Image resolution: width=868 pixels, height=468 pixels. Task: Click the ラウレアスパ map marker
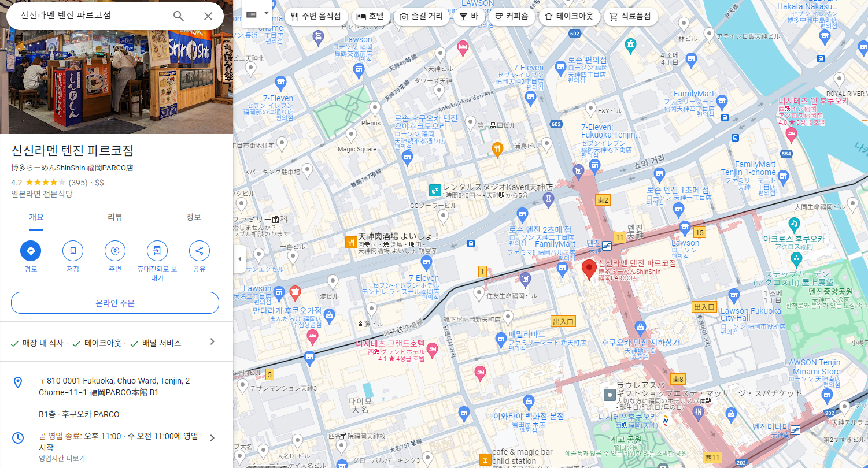click(609, 395)
